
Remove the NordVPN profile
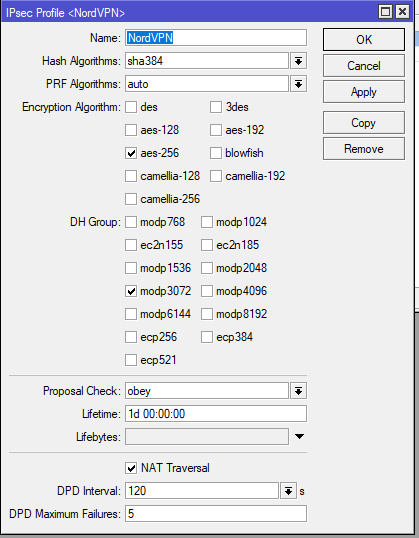pyautogui.click(x=364, y=149)
